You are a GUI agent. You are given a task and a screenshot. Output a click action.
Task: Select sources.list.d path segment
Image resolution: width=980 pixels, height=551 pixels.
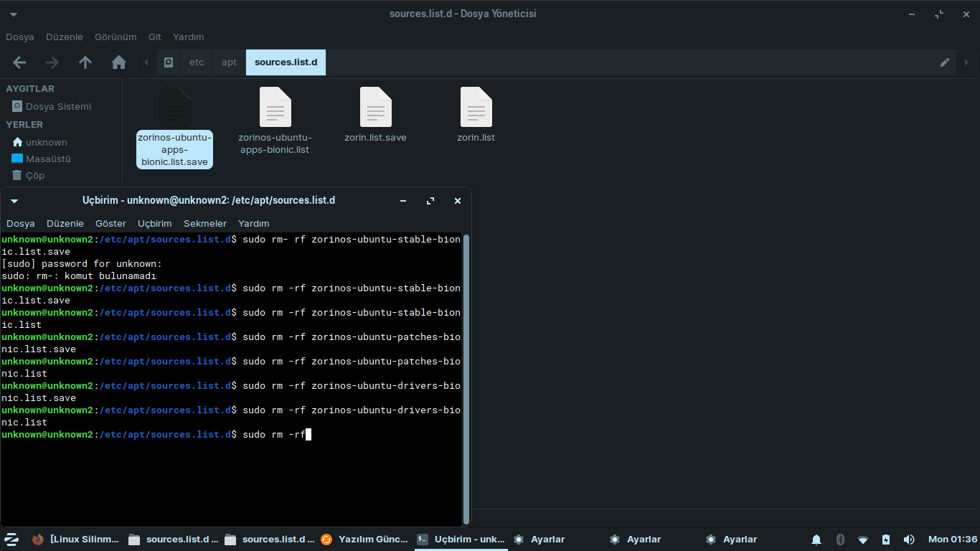coord(286,62)
